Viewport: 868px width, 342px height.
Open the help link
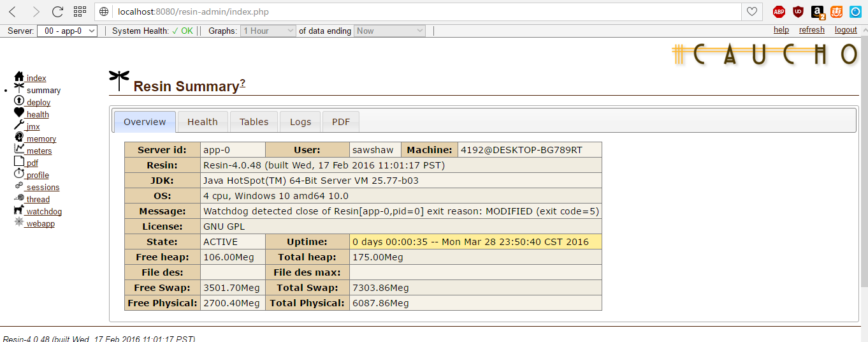[781, 30]
